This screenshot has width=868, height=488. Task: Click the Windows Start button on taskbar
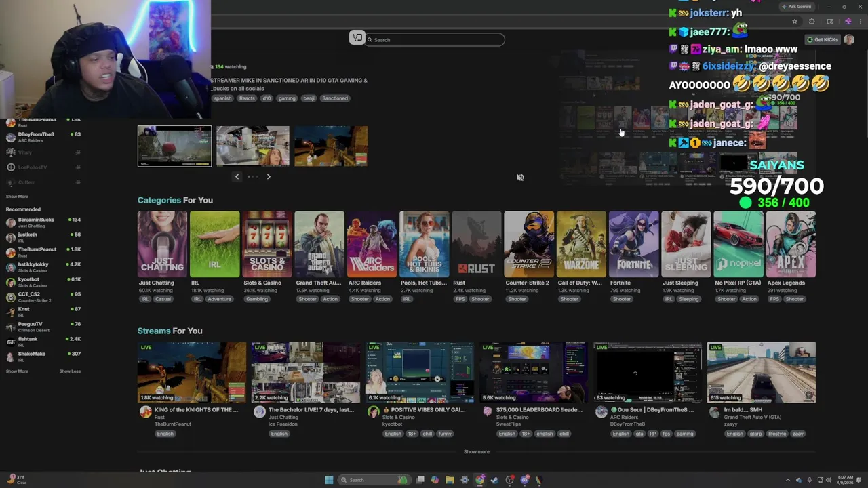329,480
